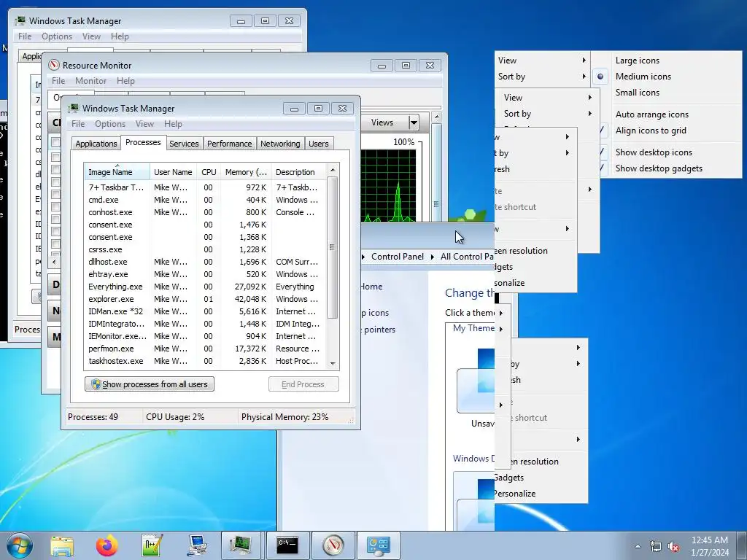Open Control Panel breadcrumb arrow dropdown
The width and height of the screenshot is (747, 560).
[x=432, y=257]
